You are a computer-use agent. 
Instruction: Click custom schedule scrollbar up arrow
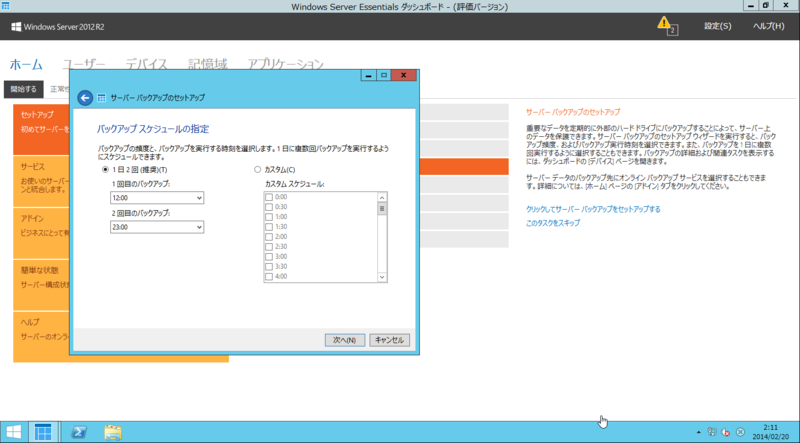382,198
